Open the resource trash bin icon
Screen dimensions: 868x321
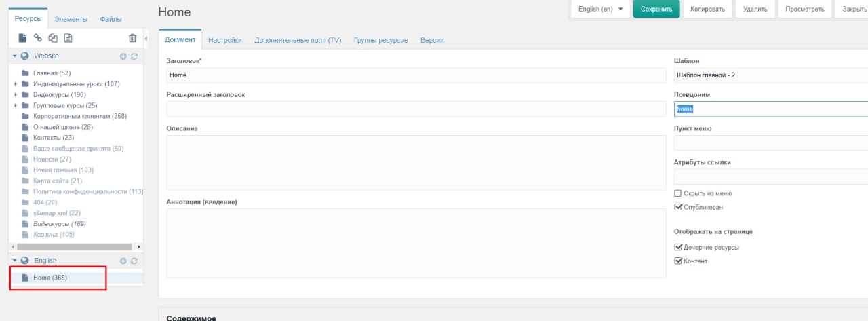coord(132,39)
